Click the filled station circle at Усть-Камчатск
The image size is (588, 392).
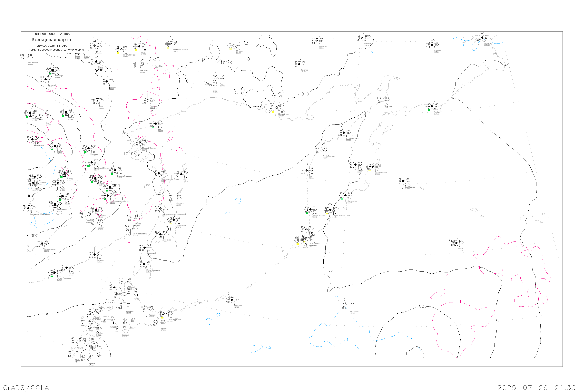point(373,167)
